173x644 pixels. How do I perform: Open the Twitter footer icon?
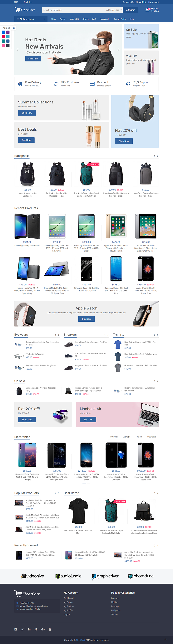22,629
